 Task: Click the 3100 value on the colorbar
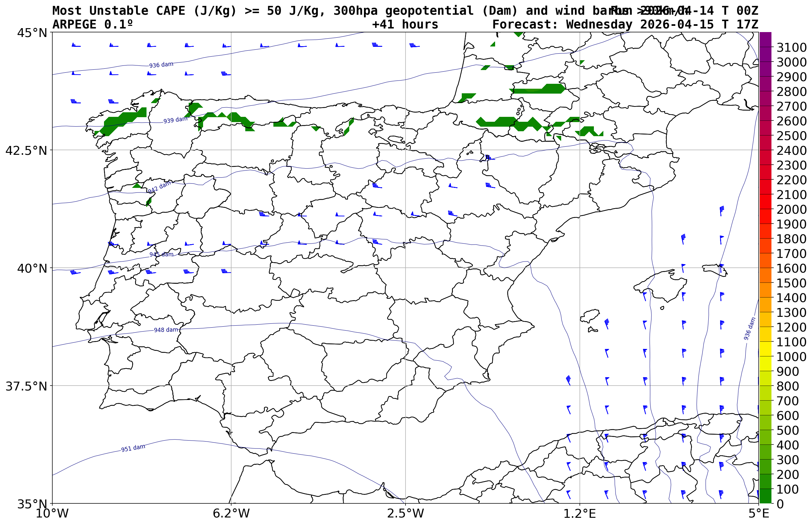pyautogui.click(x=791, y=47)
